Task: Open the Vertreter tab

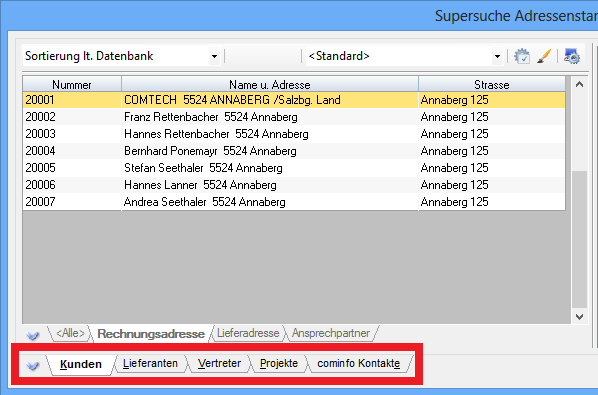Action: tap(219, 363)
